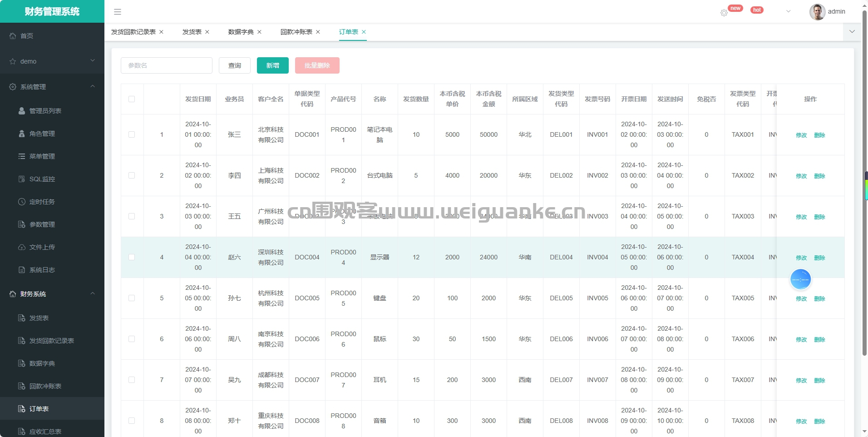Open the tabs dropdown arrow at right

[852, 32]
